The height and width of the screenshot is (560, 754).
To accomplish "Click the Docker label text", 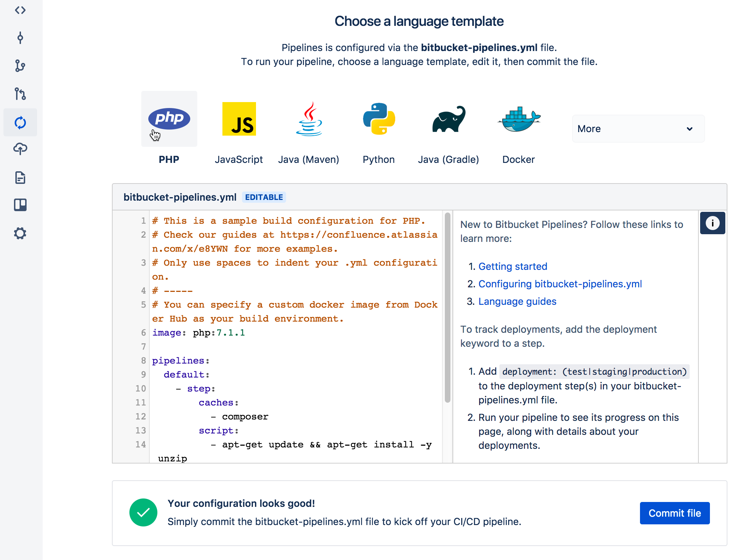I will 519,159.
